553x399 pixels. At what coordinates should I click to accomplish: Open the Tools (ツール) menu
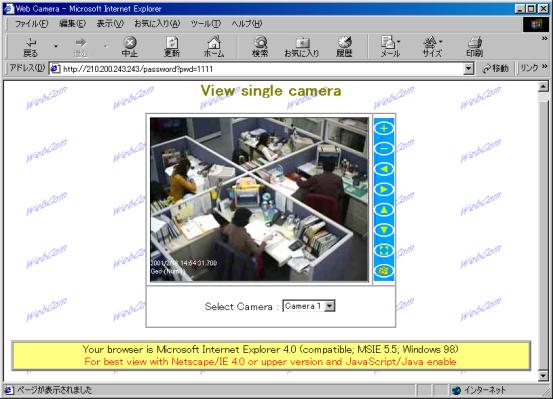(206, 24)
